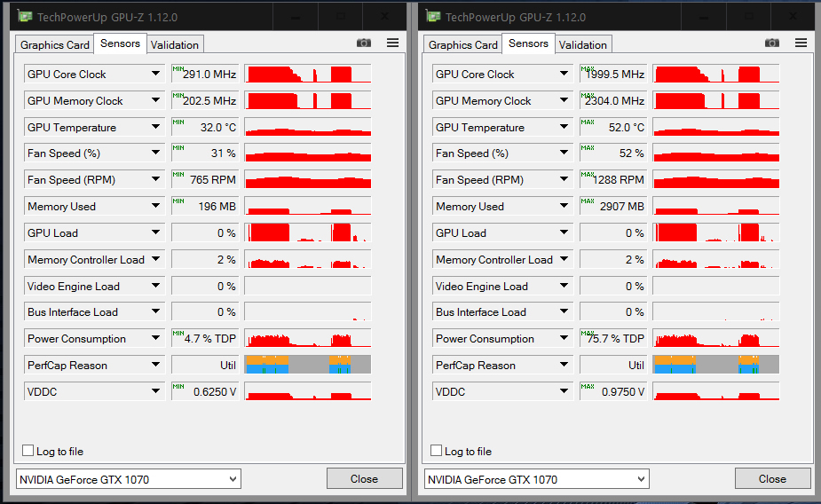Click Power Consumption graph in right window

pyautogui.click(x=716, y=338)
